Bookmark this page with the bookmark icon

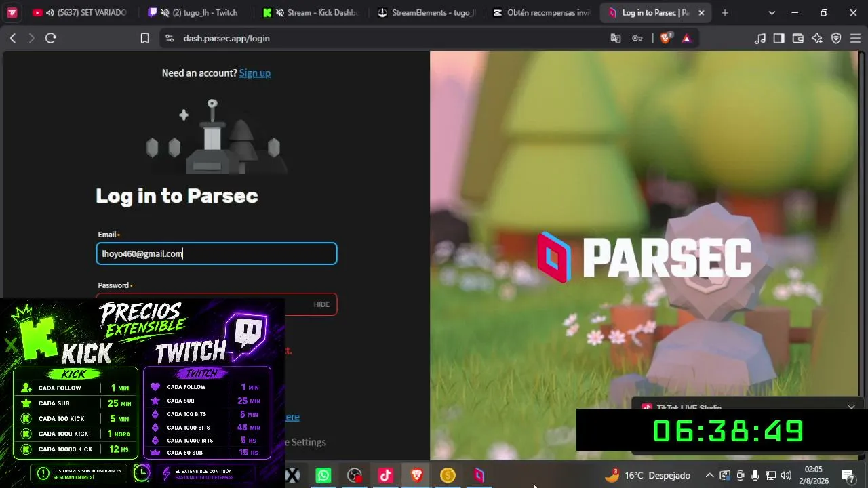pyautogui.click(x=144, y=39)
